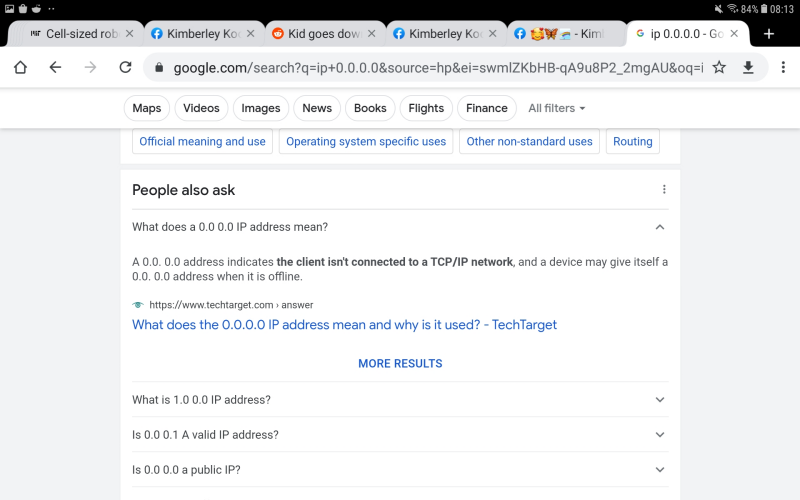Open Chrome three-dot overflow menu
This screenshot has width=800, height=500.
point(783,67)
